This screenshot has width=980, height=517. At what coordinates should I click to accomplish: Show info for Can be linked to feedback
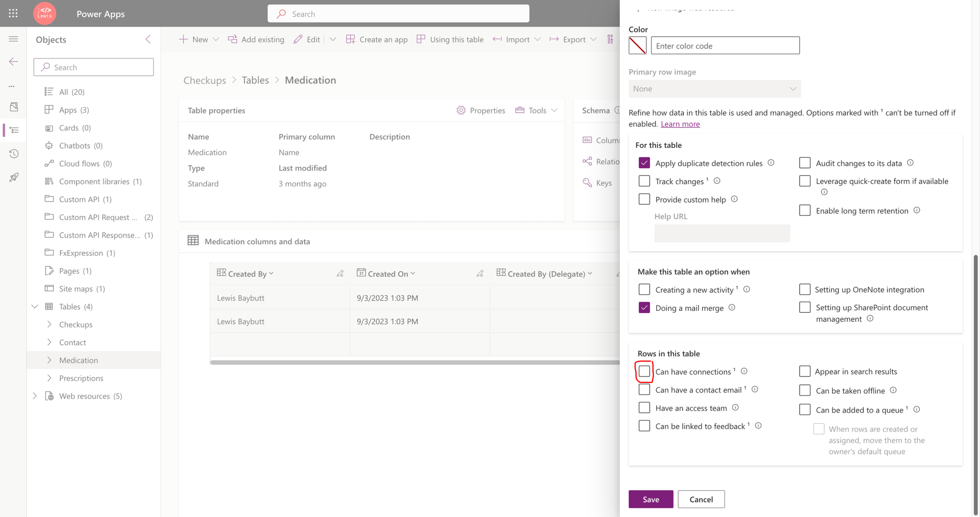pyautogui.click(x=758, y=425)
